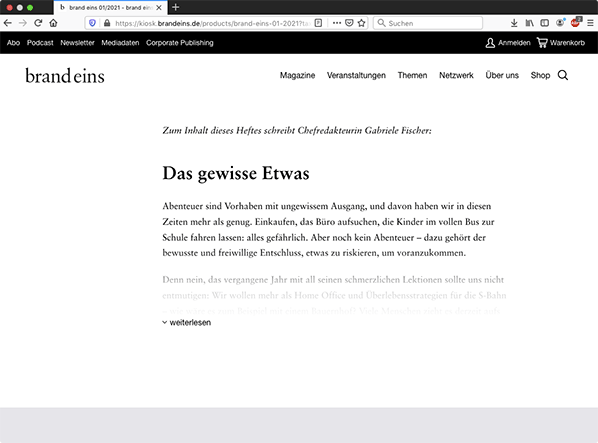The height and width of the screenshot is (443, 598).
Task: Go back with the browser back arrow
Action: (8, 23)
